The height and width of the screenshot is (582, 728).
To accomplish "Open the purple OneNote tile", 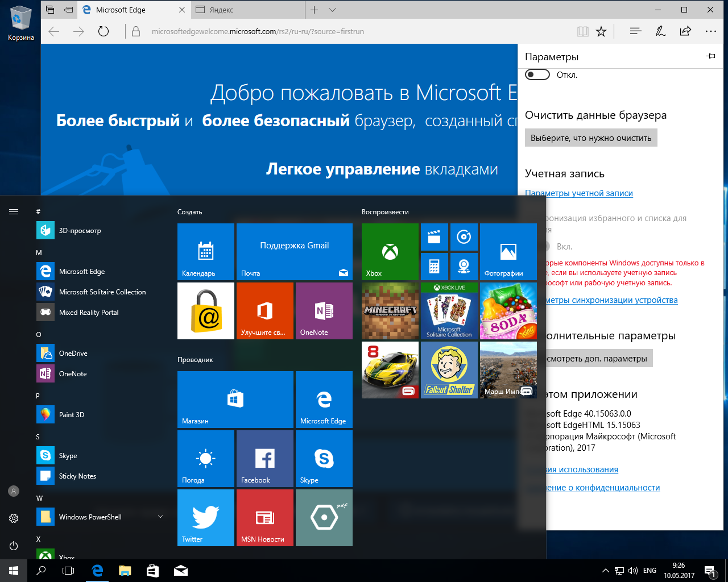I will pos(324,311).
